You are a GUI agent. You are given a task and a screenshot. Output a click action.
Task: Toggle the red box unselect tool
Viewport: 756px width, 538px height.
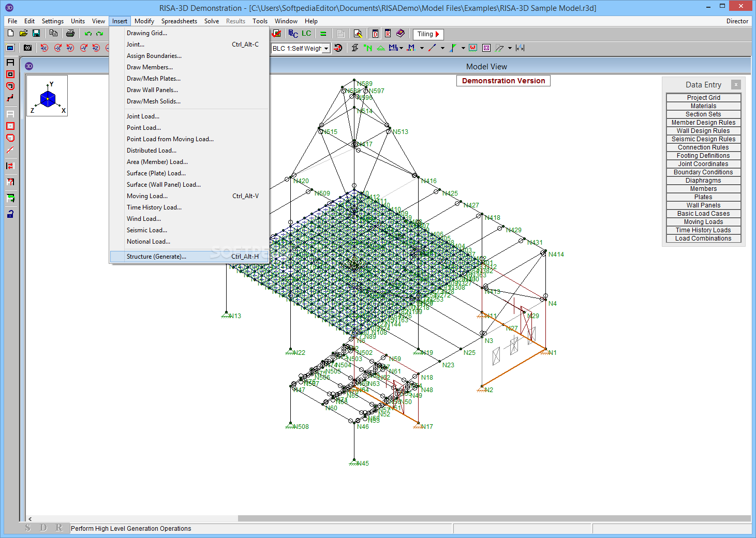(x=10, y=126)
